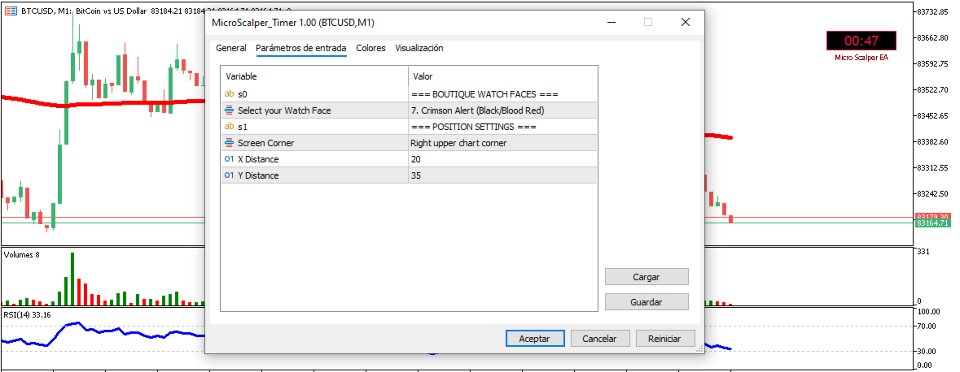Click the Y Distance row label
The width and height of the screenshot is (960, 372).
(258, 175)
